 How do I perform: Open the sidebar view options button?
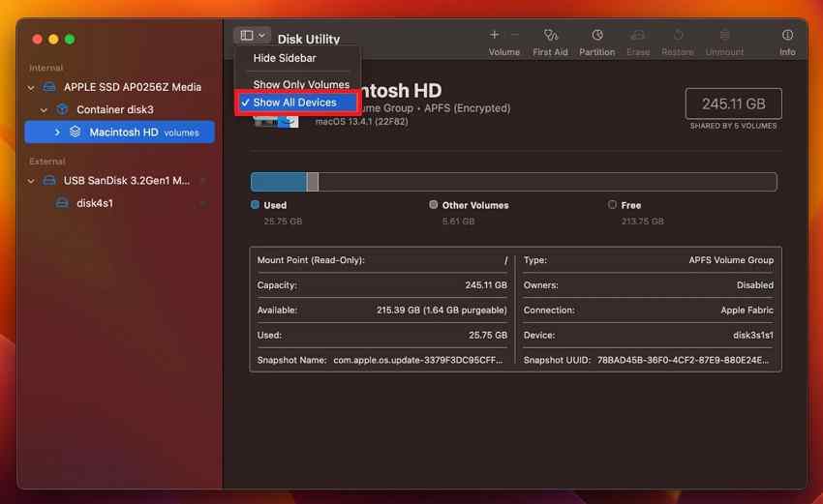253,35
